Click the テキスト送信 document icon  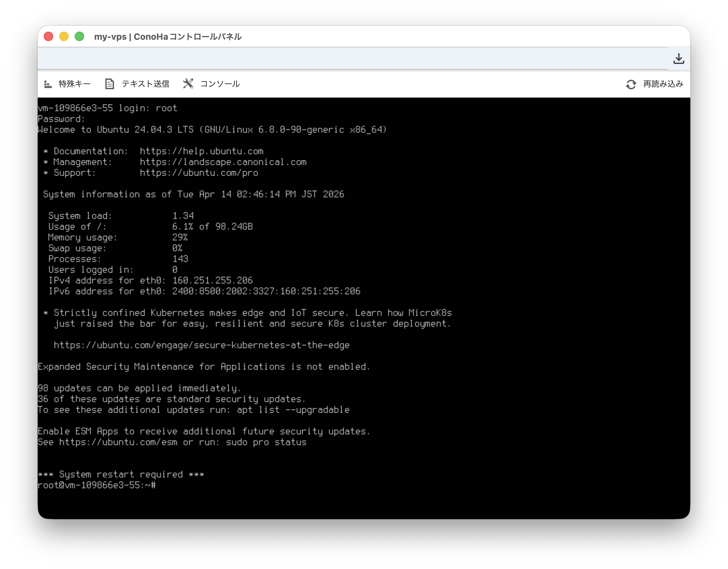[x=109, y=84]
